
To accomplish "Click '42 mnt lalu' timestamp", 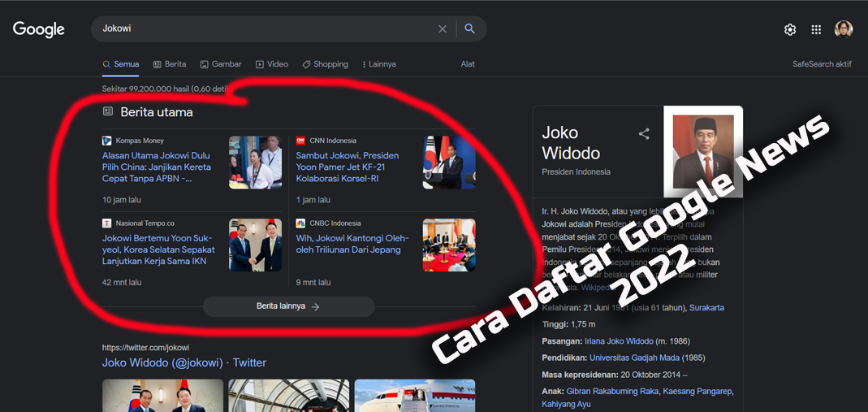I will [122, 283].
